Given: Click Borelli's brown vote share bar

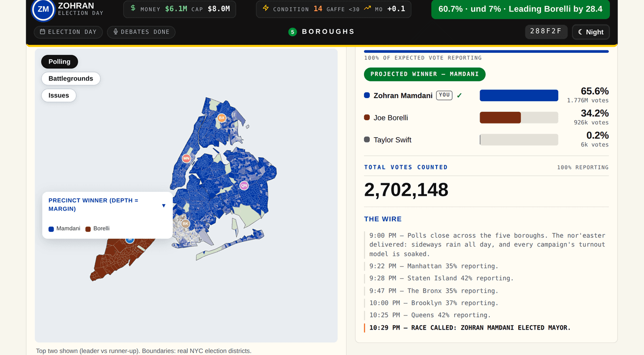Looking at the screenshot, I should (500, 117).
